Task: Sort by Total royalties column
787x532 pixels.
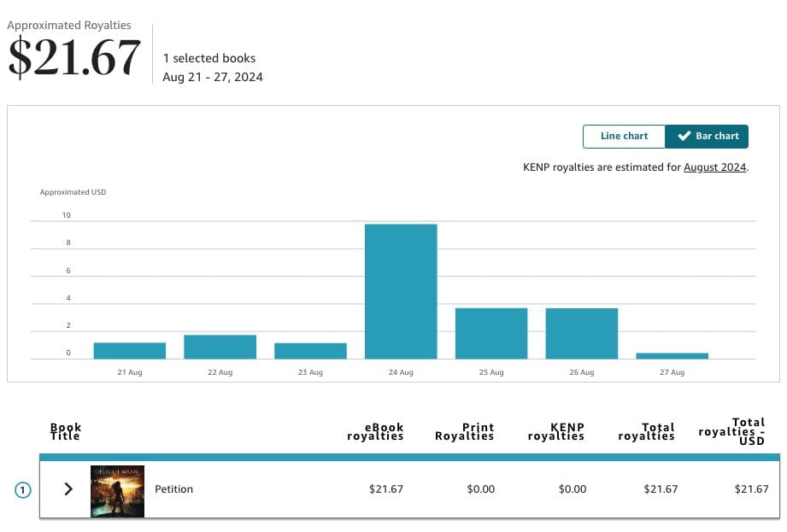Action: [647, 431]
